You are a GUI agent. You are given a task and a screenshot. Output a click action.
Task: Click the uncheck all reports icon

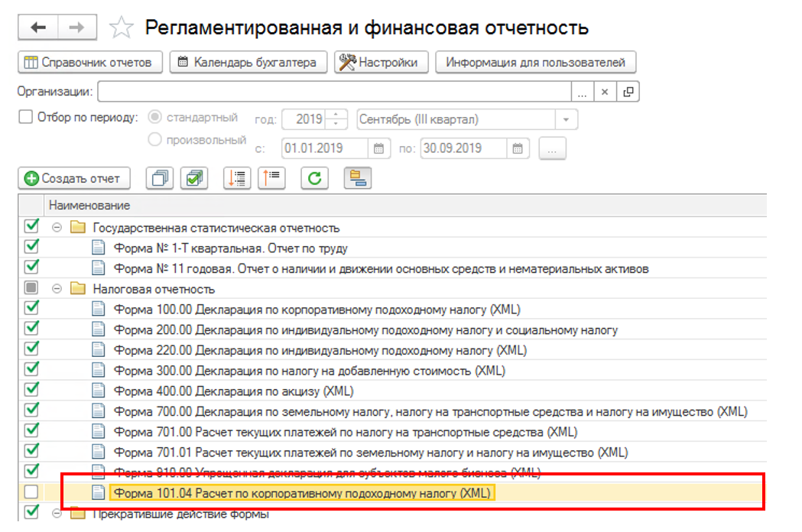click(x=161, y=178)
